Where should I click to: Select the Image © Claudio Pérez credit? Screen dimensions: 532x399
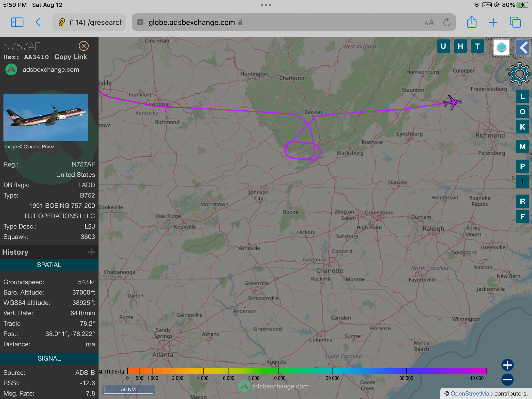tap(29, 147)
